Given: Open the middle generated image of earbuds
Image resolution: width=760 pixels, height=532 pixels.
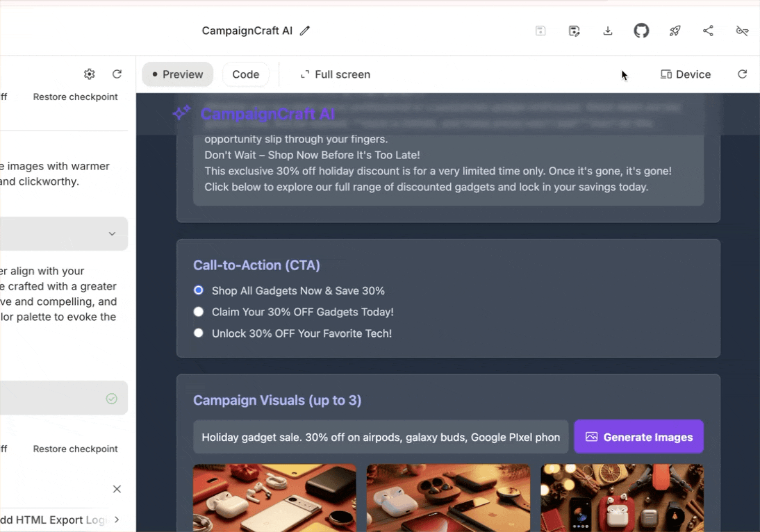Looking at the screenshot, I should [x=448, y=498].
